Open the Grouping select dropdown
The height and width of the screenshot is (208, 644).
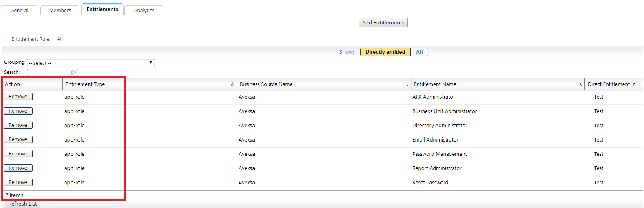(91, 63)
